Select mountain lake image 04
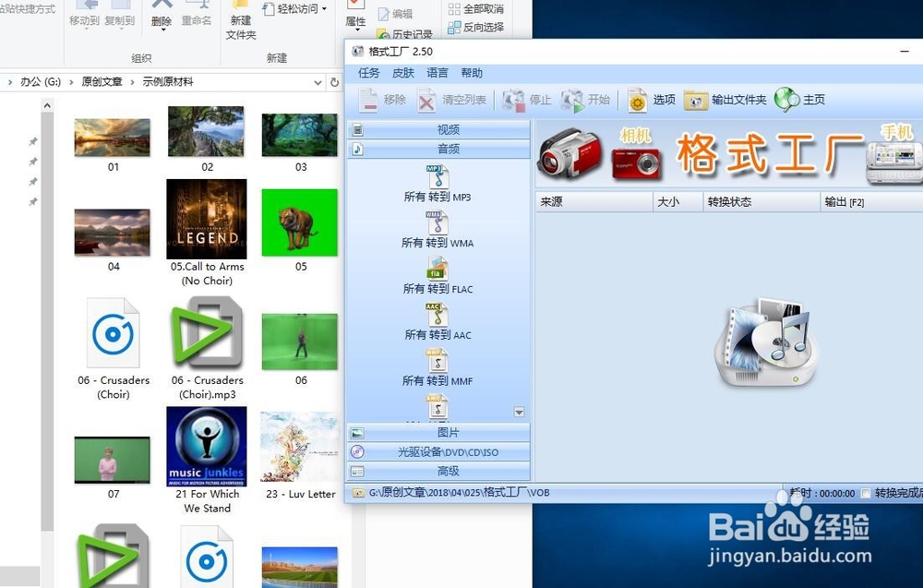This screenshot has width=923, height=588. coord(113,233)
